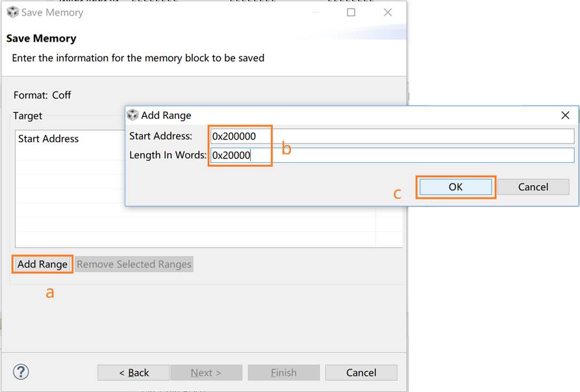580x392 pixels.
Task: Confirm the range with OK
Action: tap(455, 187)
